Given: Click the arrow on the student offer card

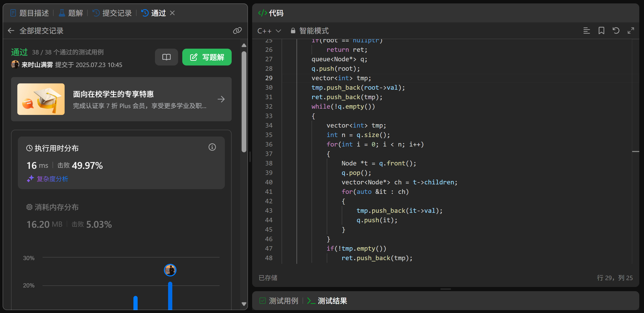Looking at the screenshot, I should 221,99.
